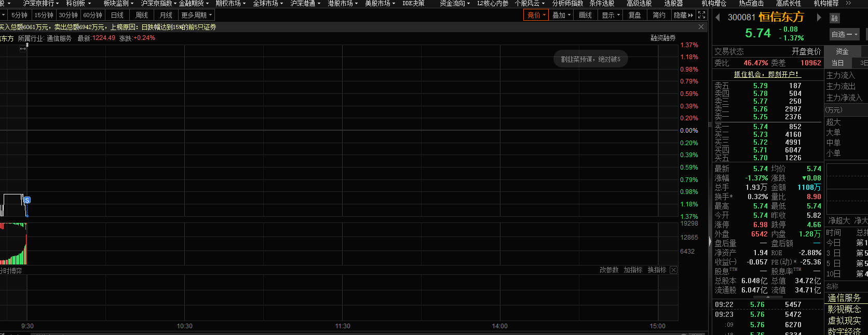This screenshot has height=335, width=868.
Task: Go to previous stock with left arrow
Action: [x=717, y=17]
